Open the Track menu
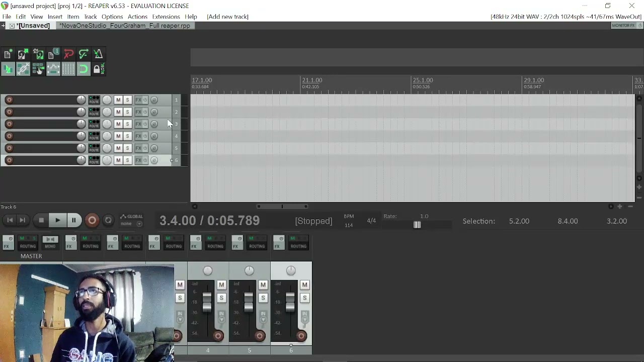The height and width of the screenshot is (362, 644). [x=91, y=17]
